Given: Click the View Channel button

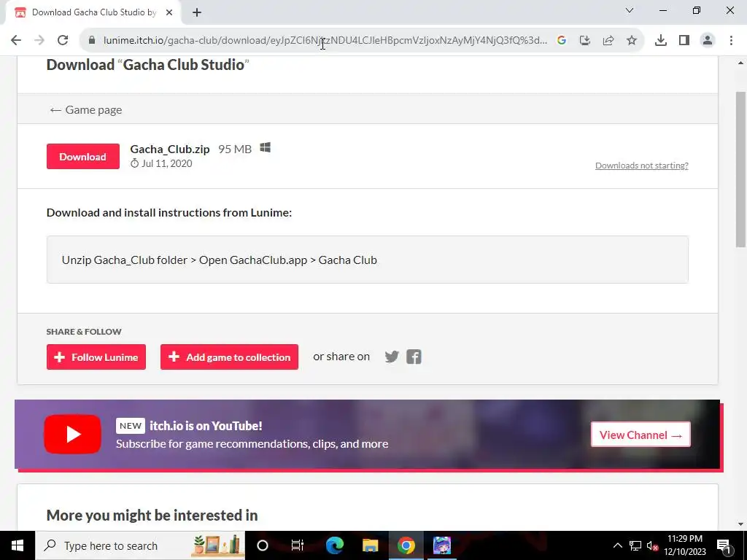Looking at the screenshot, I should pos(640,435).
